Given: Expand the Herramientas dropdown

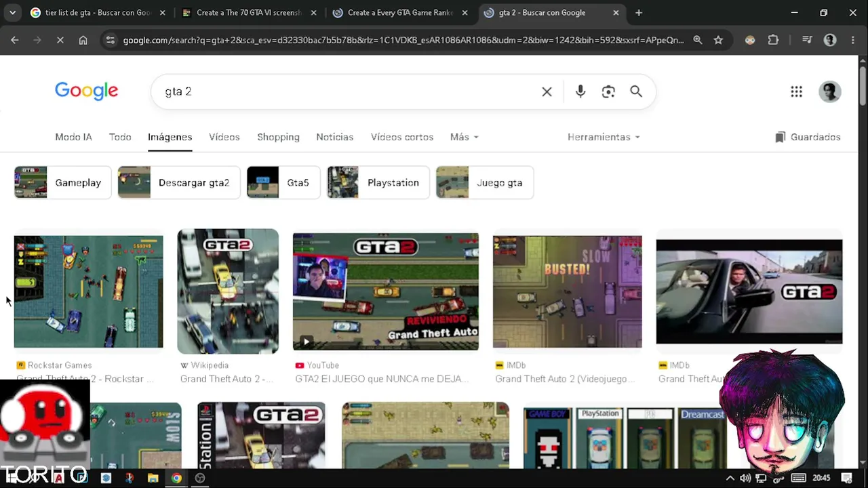Looking at the screenshot, I should point(604,137).
